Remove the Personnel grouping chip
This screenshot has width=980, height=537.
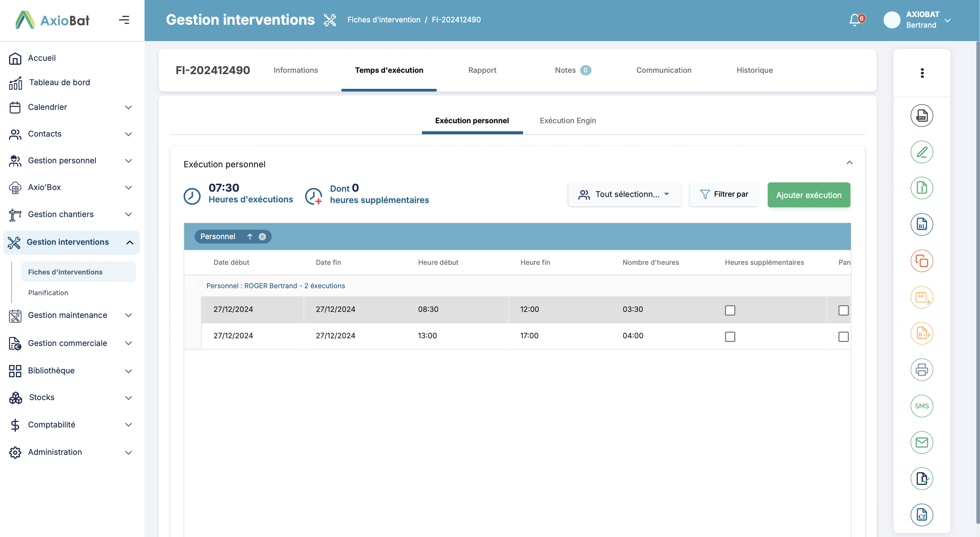click(262, 237)
